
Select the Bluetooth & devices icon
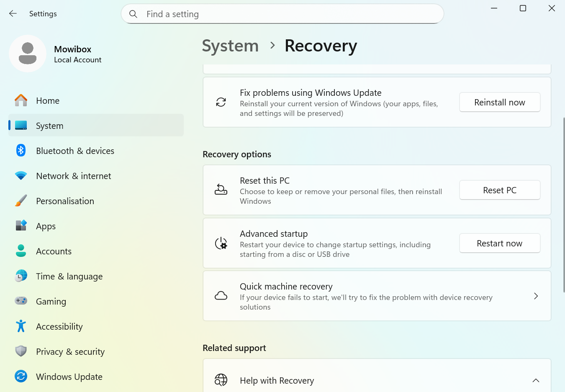(21, 151)
